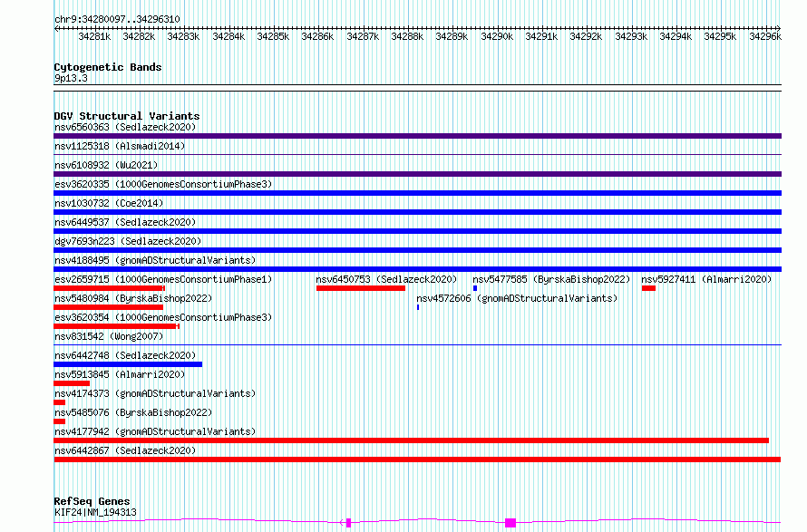
Task: Click the small magenta KIF24 exon with arrow
Action: [x=346, y=523]
